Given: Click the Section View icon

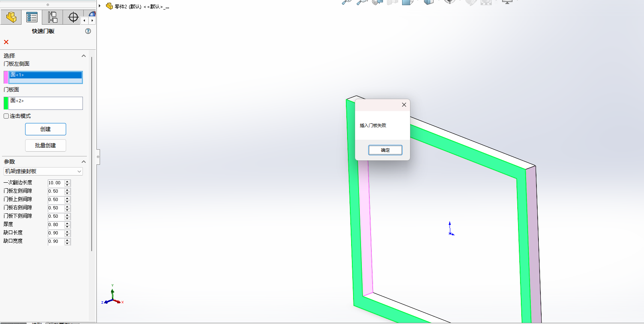Looking at the screenshot, I should (393, 2).
